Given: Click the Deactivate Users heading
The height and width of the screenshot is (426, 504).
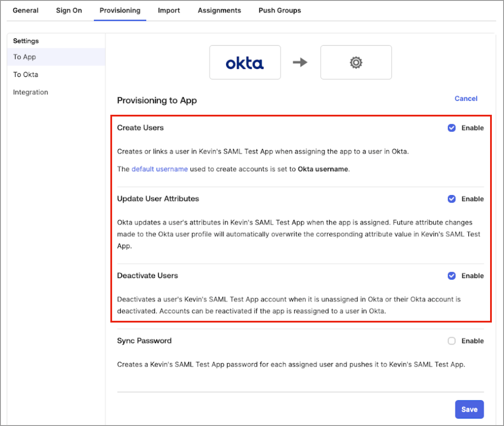Looking at the screenshot, I should click(x=147, y=276).
